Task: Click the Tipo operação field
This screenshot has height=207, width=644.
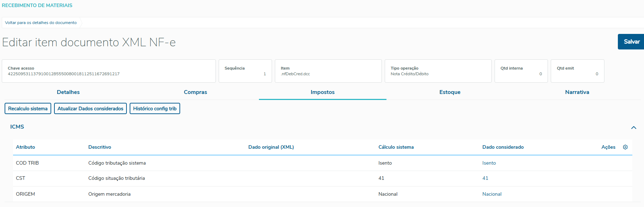Action: point(438,71)
